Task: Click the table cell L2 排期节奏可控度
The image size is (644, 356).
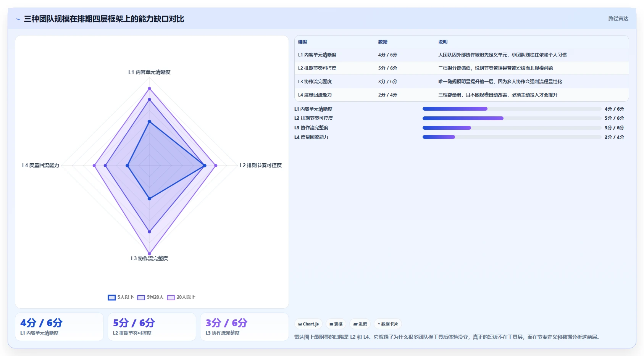Action: pos(317,68)
